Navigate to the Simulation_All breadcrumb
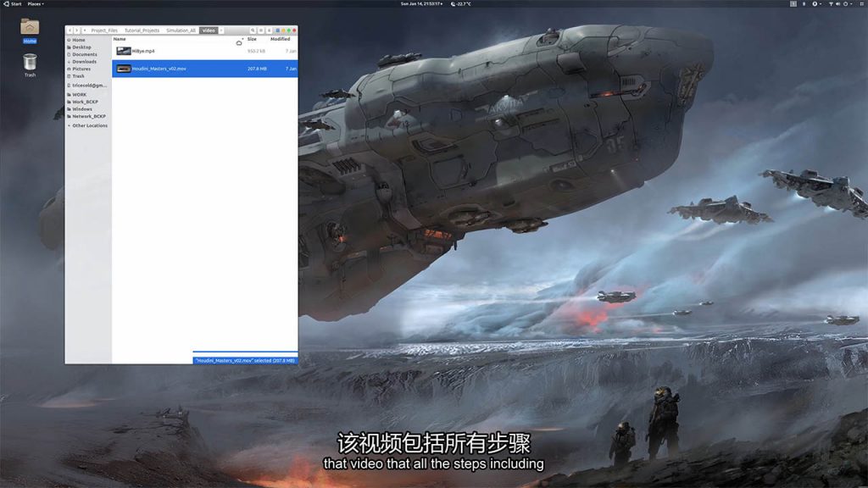The image size is (868, 488). click(181, 30)
